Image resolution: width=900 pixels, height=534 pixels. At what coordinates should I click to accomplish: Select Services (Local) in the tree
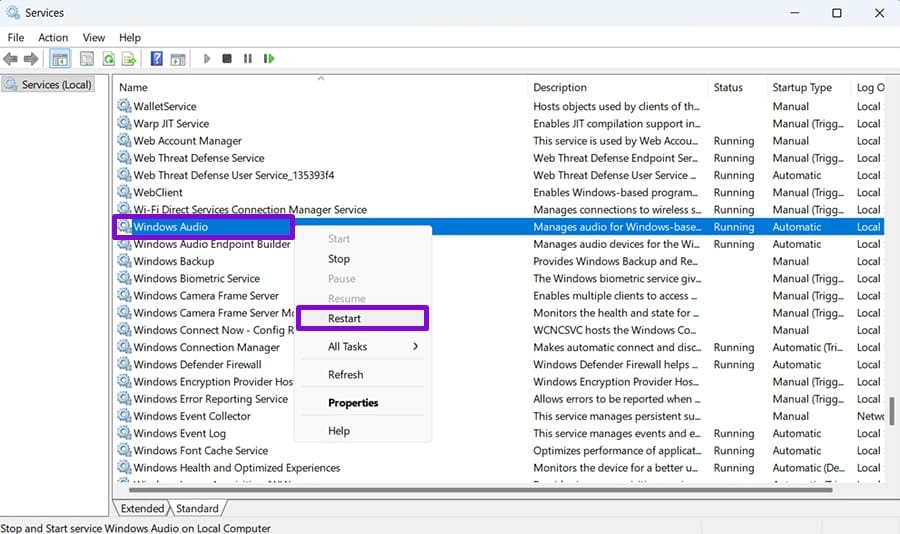click(48, 84)
